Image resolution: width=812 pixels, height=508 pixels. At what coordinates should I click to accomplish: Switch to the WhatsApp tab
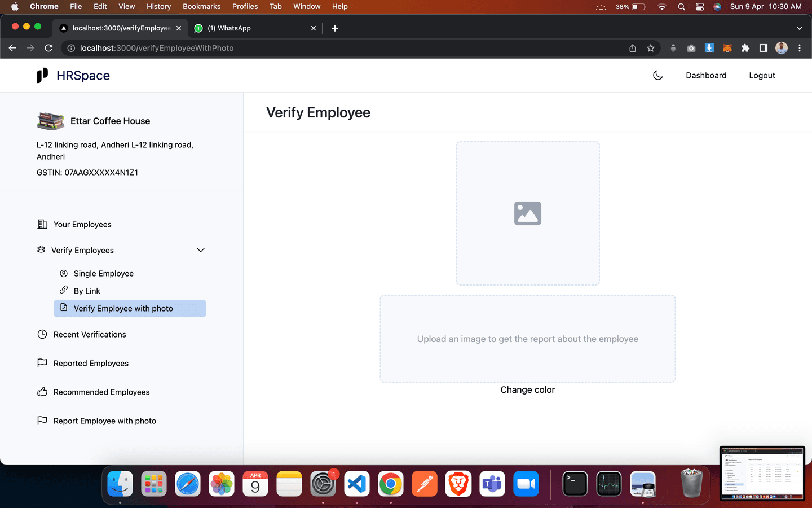pos(256,28)
